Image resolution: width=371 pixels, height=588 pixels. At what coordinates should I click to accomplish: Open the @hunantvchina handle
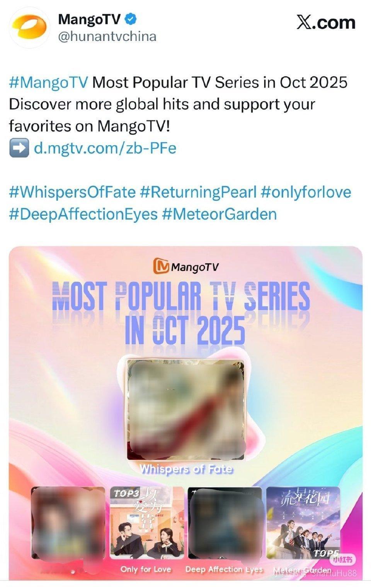(x=107, y=37)
